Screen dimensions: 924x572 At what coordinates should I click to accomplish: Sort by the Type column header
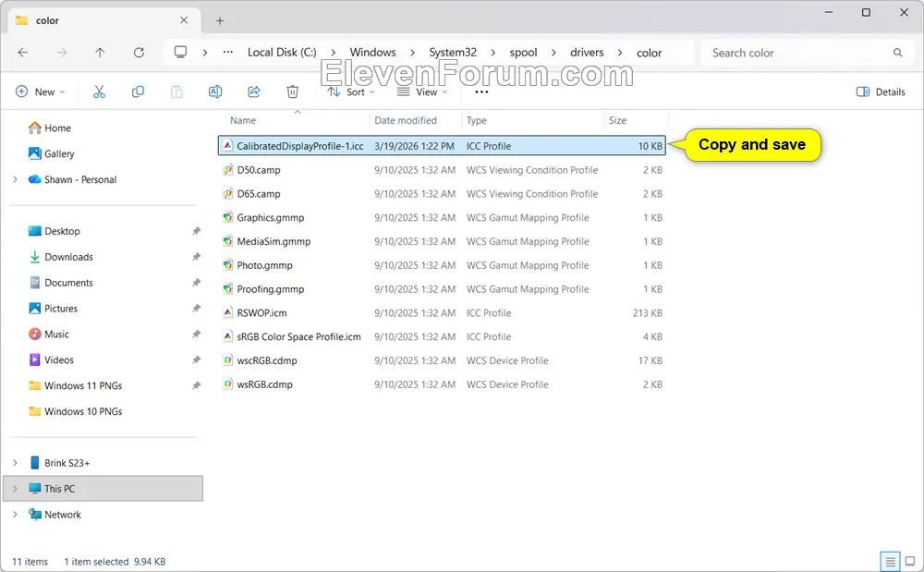pyautogui.click(x=476, y=120)
